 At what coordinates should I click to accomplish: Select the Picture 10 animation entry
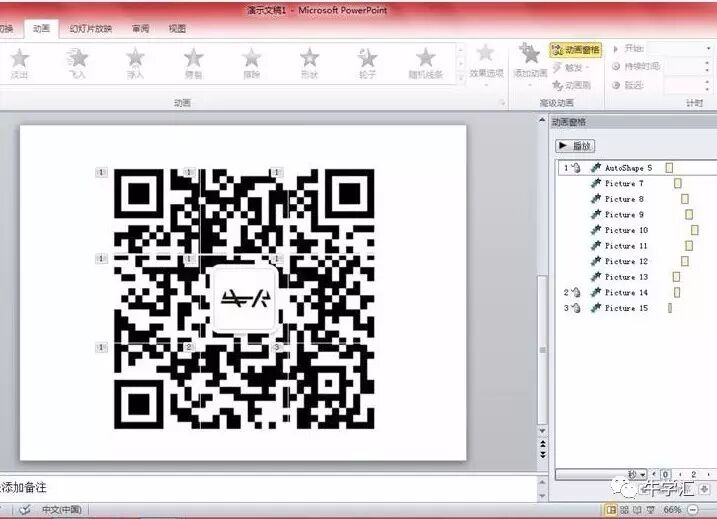[x=637, y=230]
